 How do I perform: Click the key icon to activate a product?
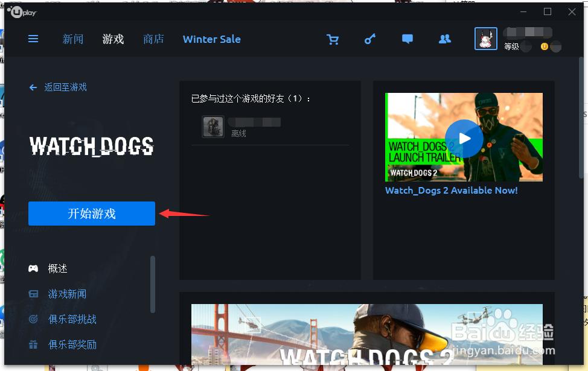point(369,39)
